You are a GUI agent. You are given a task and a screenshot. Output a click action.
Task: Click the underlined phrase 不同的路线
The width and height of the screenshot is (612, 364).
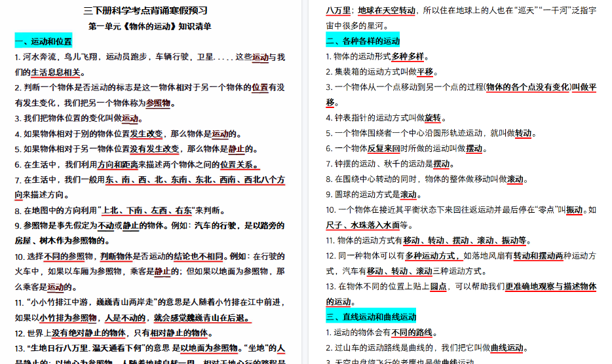tap(411, 333)
